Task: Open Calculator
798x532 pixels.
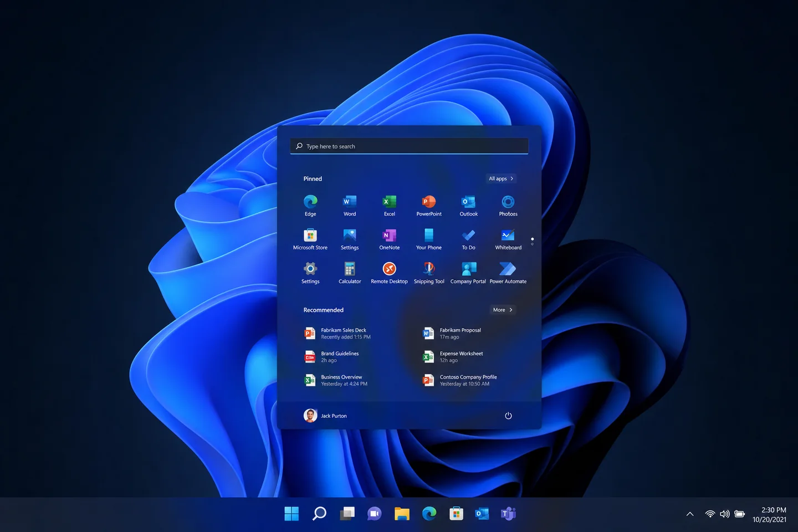Action: coord(350,273)
